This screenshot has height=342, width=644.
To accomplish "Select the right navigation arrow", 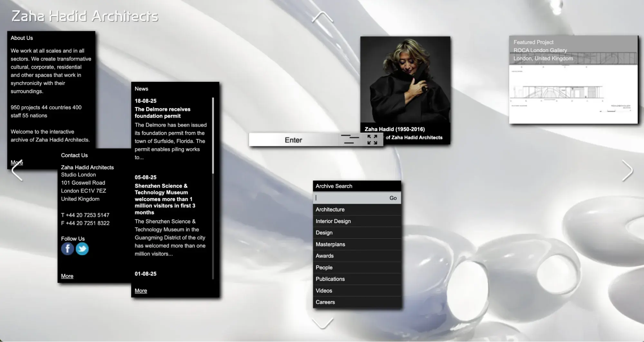I will [628, 170].
